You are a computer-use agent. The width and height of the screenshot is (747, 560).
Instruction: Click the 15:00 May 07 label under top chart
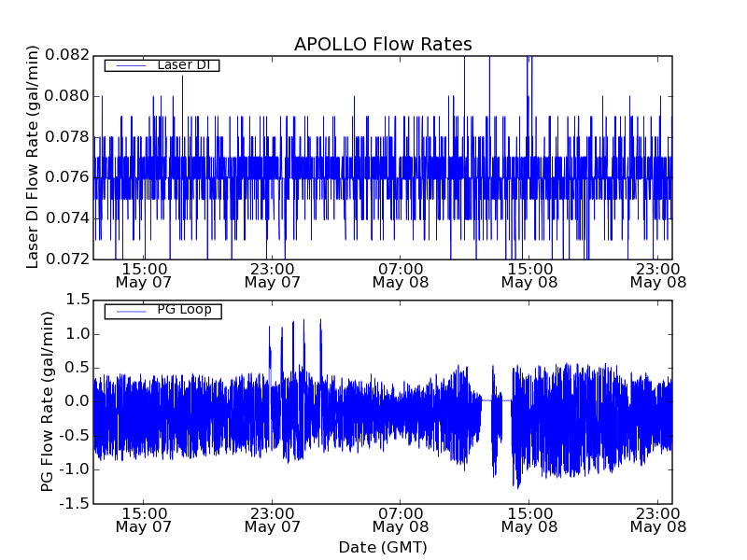(144, 274)
